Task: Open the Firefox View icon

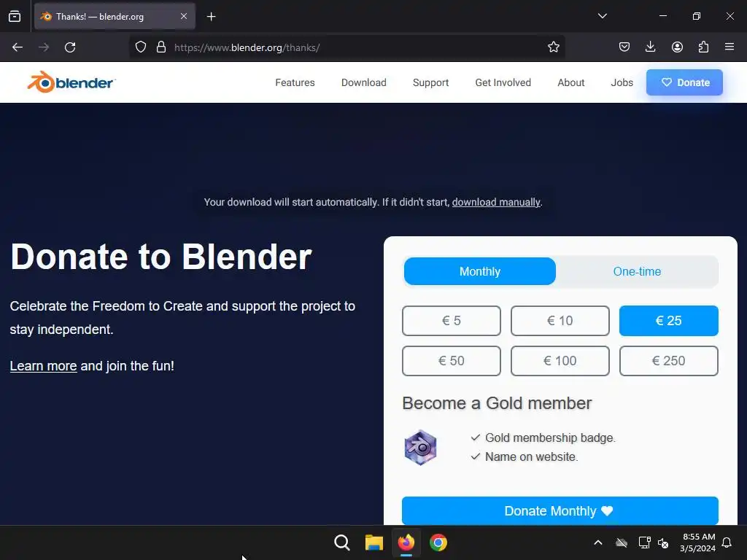Action: click(x=15, y=17)
